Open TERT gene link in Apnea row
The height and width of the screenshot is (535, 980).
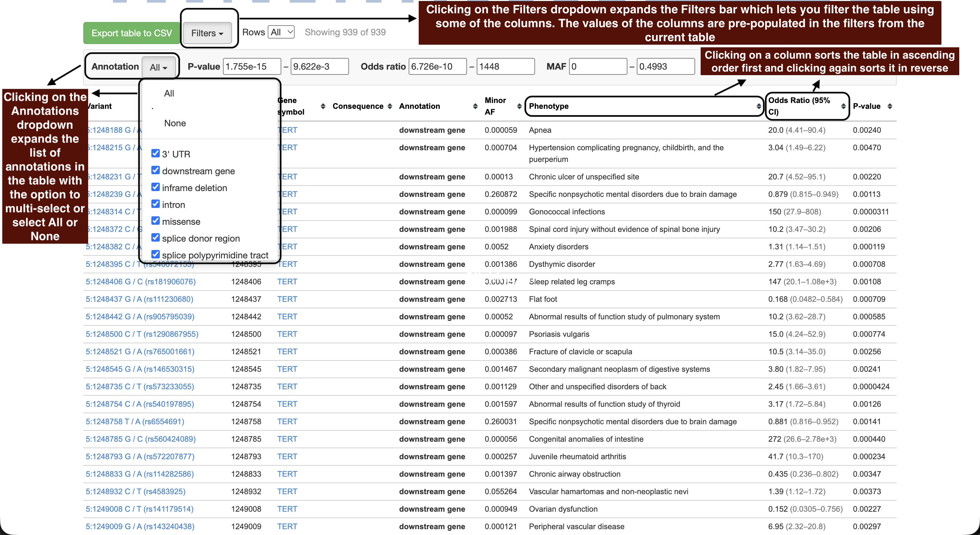click(287, 130)
